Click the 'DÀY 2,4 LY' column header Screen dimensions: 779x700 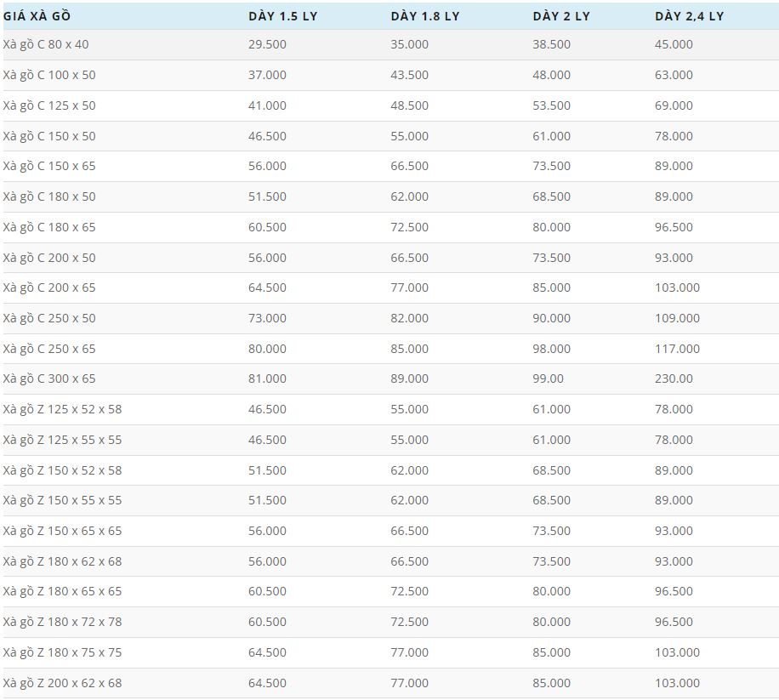tap(689, 16)
